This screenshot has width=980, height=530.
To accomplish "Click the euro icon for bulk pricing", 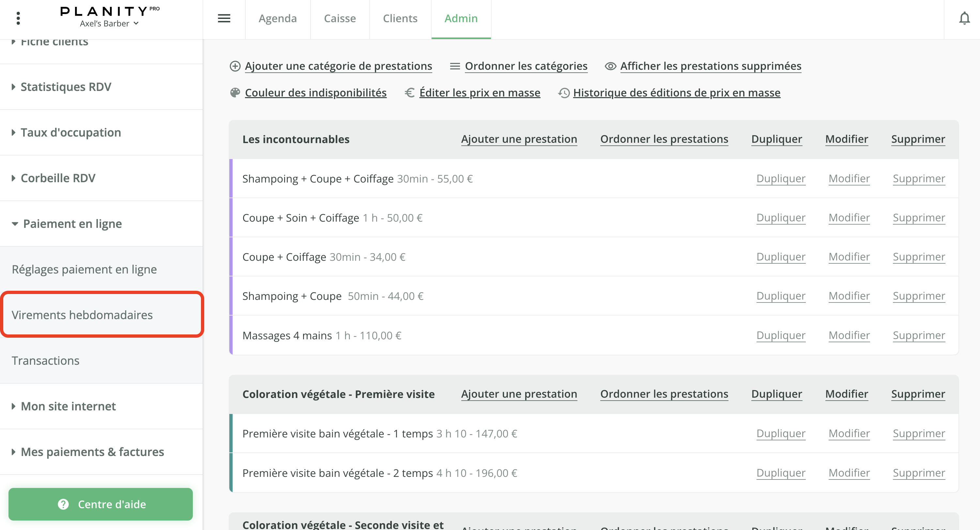I will click(x=410, y=93).
